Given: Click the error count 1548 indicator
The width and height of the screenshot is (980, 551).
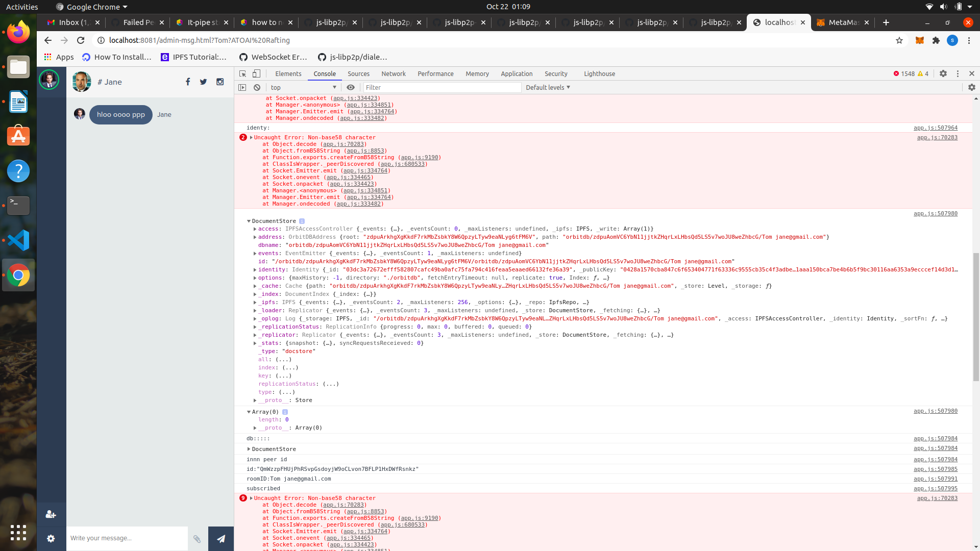Looking at the screenshot, I should click(x=904, y=73).
